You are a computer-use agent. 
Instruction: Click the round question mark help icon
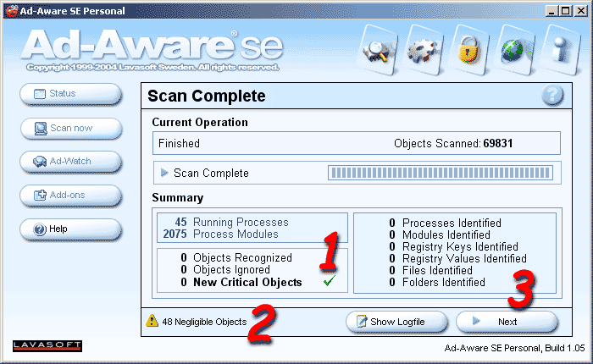[x=552, y=96]
